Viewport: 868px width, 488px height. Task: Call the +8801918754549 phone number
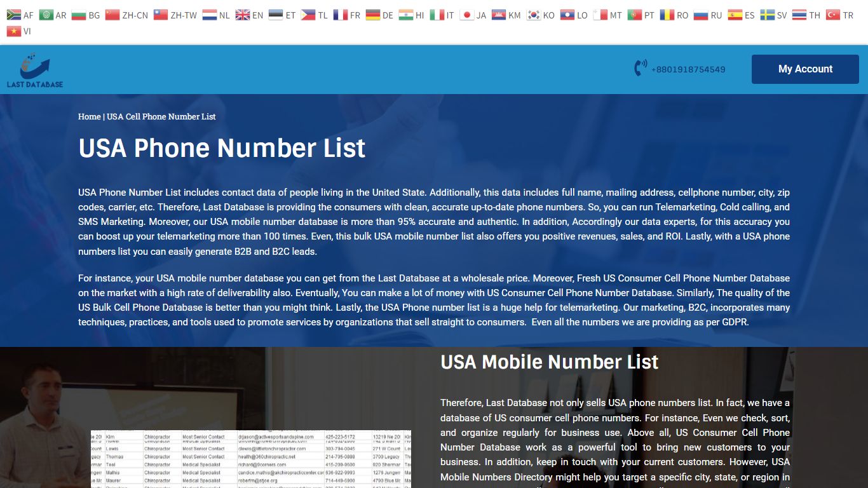[x=688, y=69]
